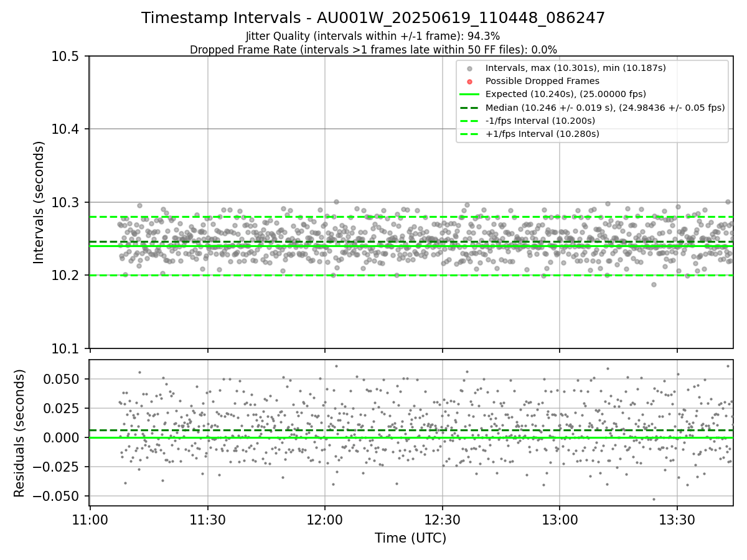Click the 0.025 tick label on residuals axis

[x=62, y=408]
